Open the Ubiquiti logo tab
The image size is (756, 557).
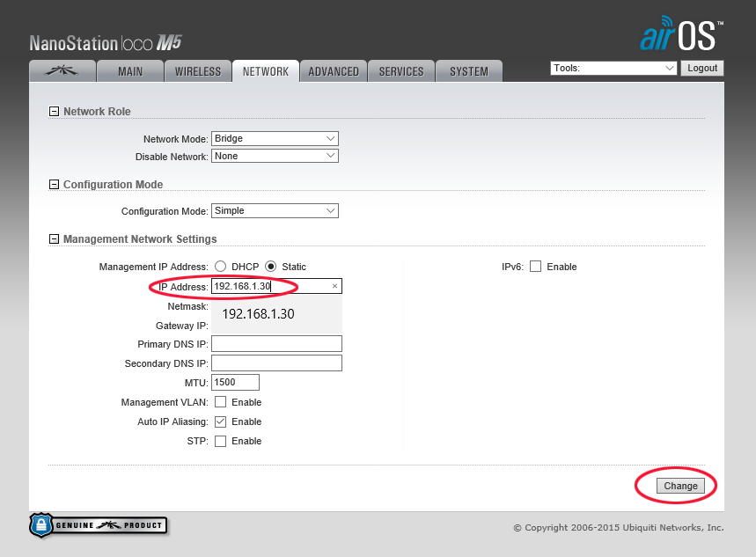click(62, 71)
